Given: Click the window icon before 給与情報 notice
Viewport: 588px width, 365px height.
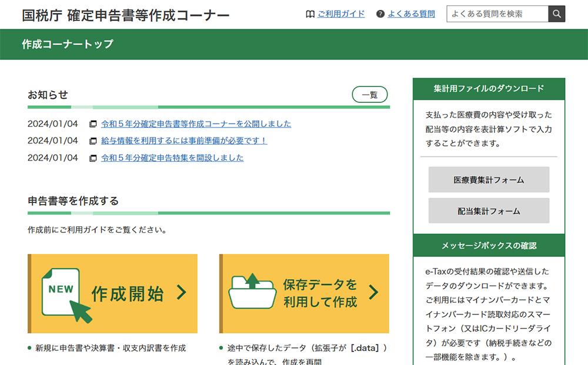Looking at the screenshot, I should (93, 141).
